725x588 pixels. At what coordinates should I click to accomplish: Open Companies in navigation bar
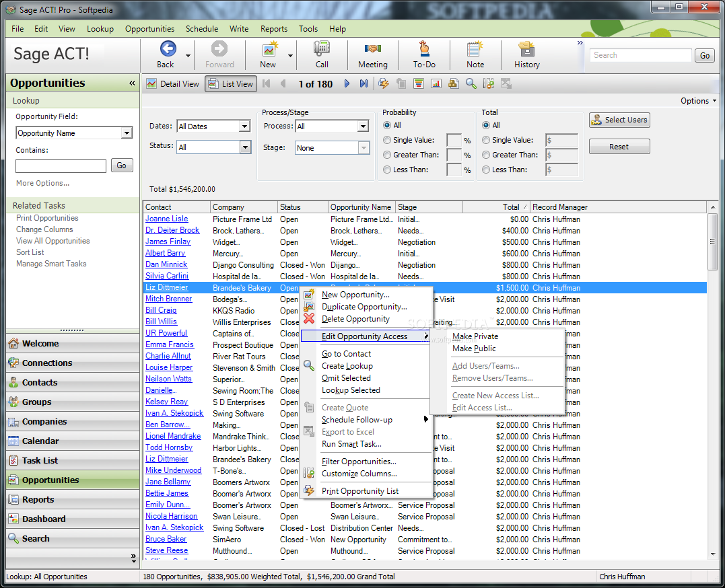coord(73,422)
